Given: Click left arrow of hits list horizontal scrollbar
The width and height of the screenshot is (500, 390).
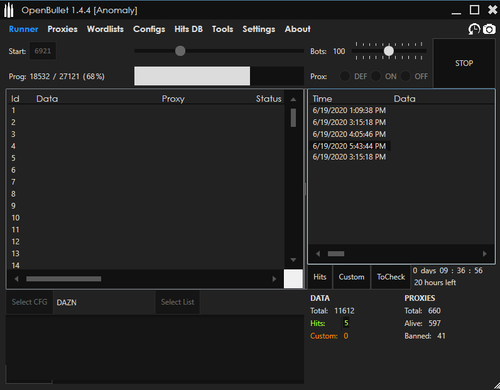Looking at the screenshot, I should 318,254.
